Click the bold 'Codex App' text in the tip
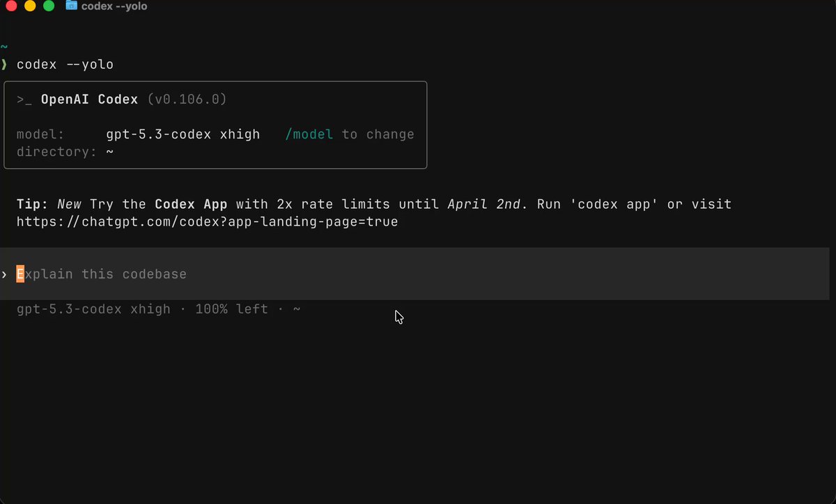The width and height of the screenshot is (836, 504). tap(192, 205)
